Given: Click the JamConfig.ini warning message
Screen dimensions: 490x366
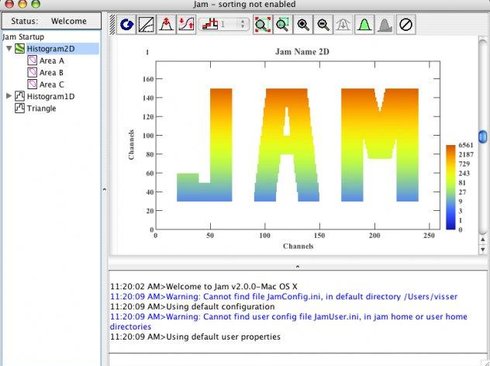Looking at the screenshot, I should pos(284,297).
